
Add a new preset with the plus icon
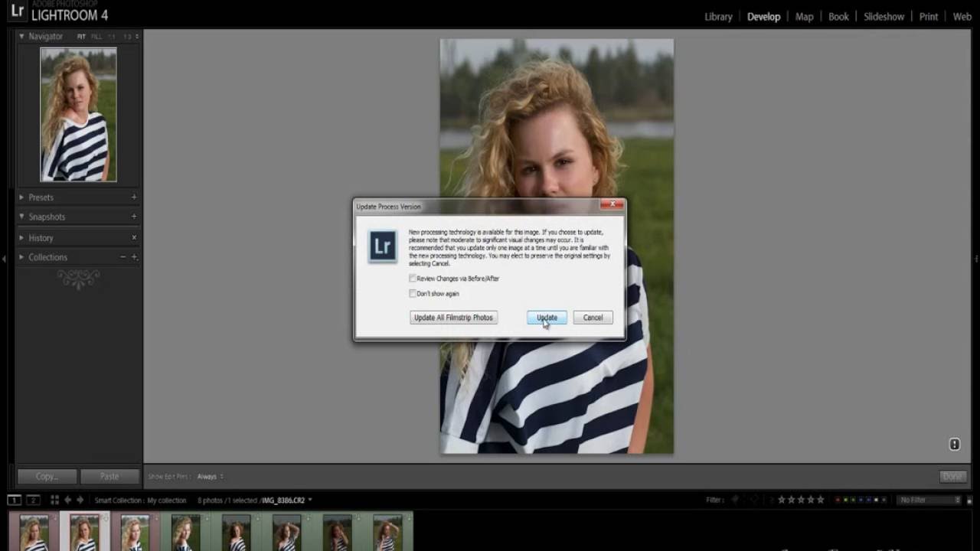pyautogui.click(x=134, y=197)
